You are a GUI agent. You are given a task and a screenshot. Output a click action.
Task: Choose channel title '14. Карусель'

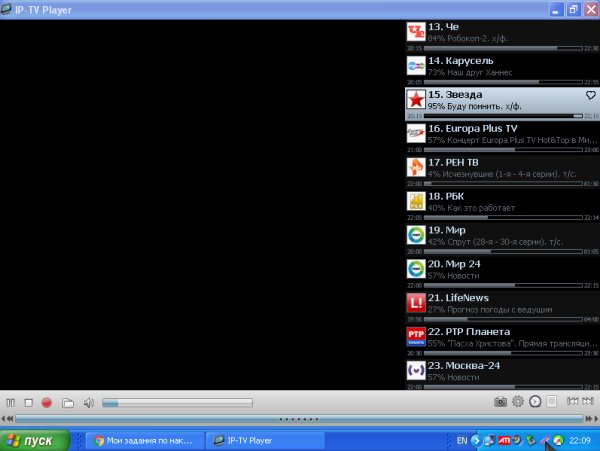point(461,61)
